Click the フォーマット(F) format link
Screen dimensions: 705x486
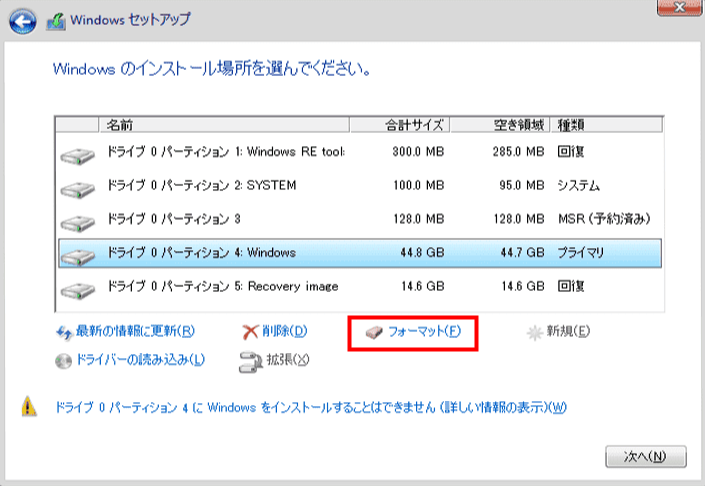pyautogui.click(x=424, y=331)
